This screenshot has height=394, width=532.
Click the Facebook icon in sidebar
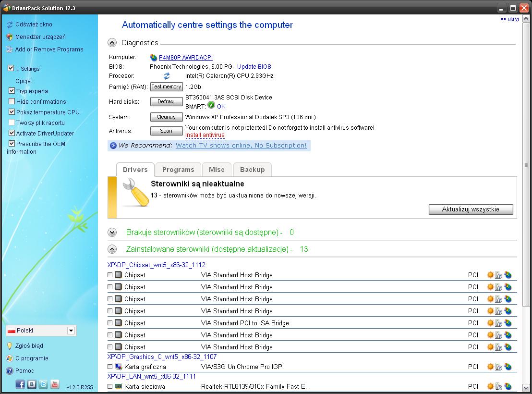(x=20, y=384)
